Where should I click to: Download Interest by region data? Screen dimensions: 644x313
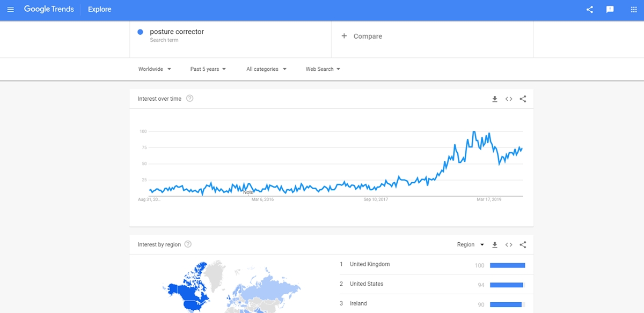click(x=495, y=245)
